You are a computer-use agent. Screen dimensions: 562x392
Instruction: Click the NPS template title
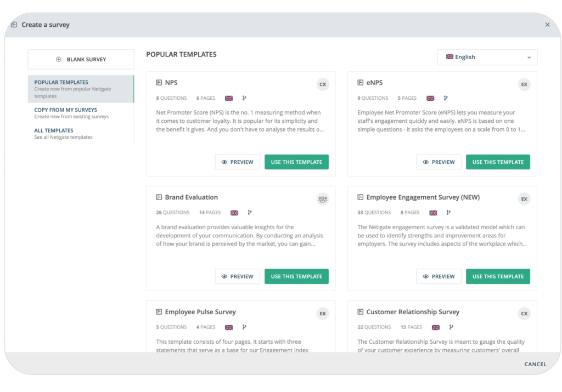pyautogui.click(x=171, y=83)
